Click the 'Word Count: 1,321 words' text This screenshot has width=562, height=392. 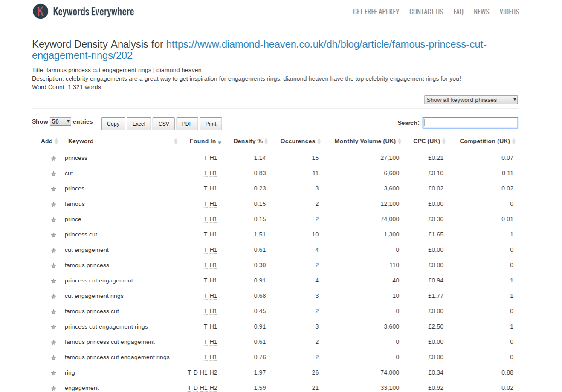tap(67, 87)
